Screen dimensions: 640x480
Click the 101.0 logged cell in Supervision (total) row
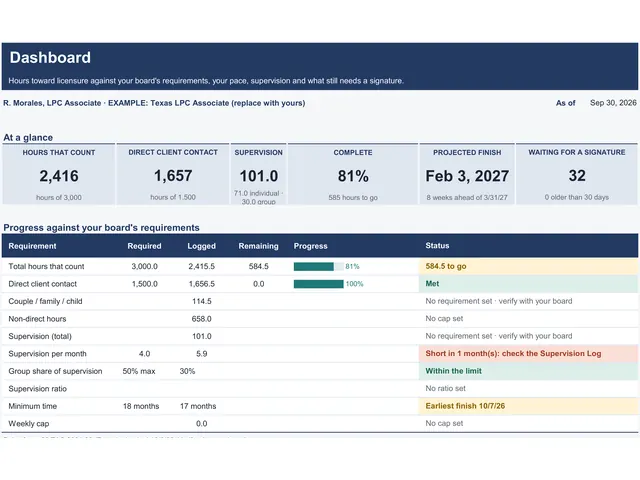[202, 336]
